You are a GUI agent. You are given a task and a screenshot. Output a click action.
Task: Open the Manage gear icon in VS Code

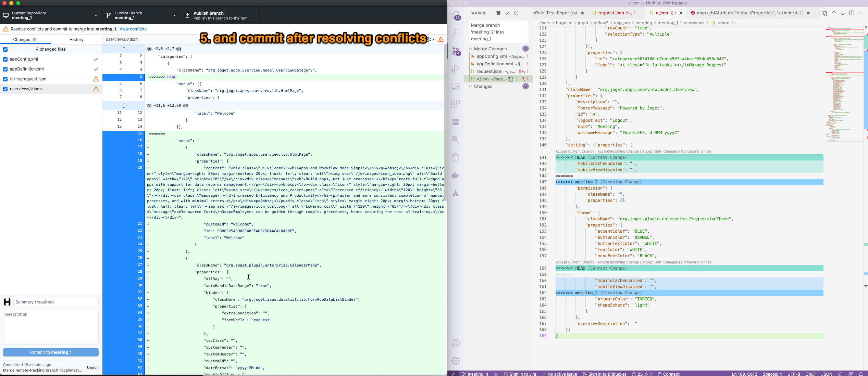[x=456, y=361]
